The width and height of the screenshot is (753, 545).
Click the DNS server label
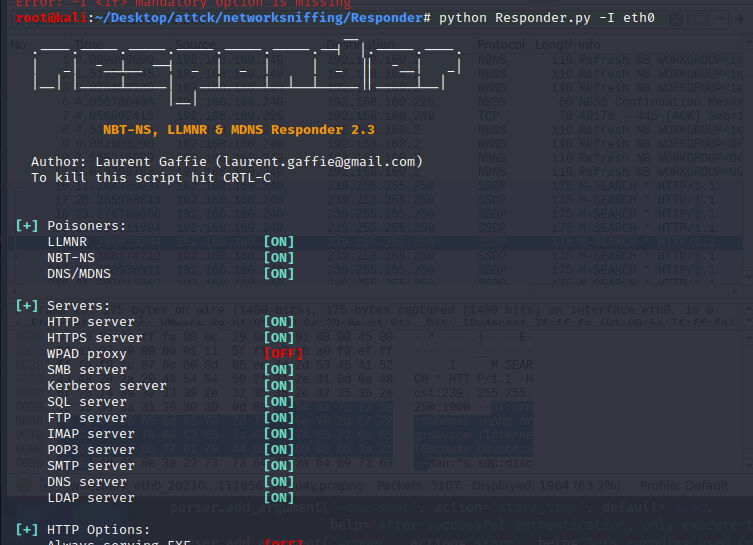point(87,482)
